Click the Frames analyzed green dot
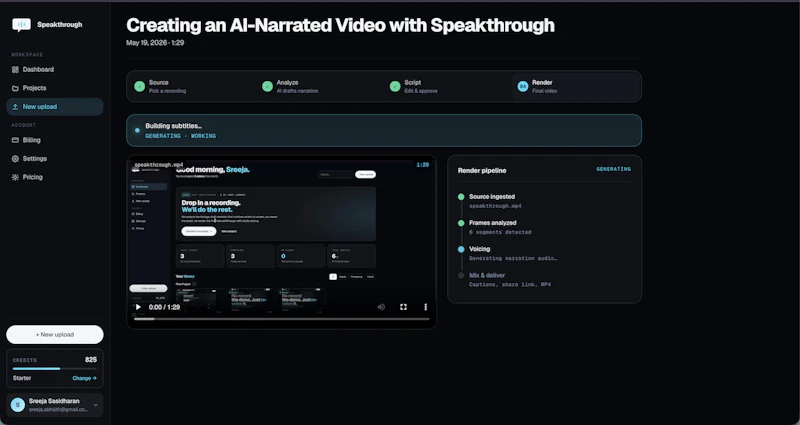Screen dimensions: 800x425 [461, 223]
